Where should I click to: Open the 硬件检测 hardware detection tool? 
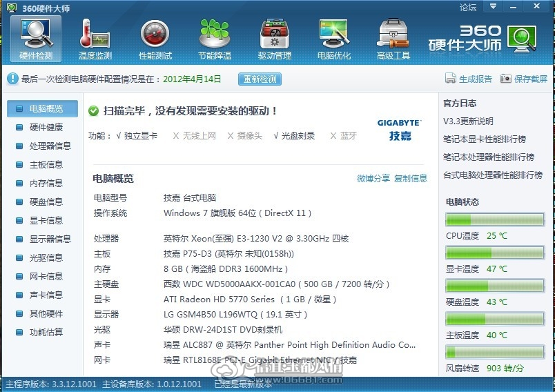click(36, 39)
